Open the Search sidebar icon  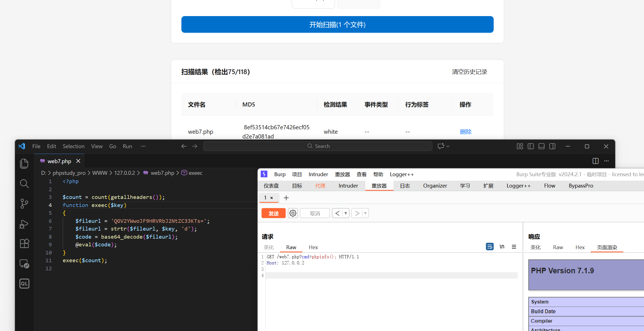click(24, 183)
